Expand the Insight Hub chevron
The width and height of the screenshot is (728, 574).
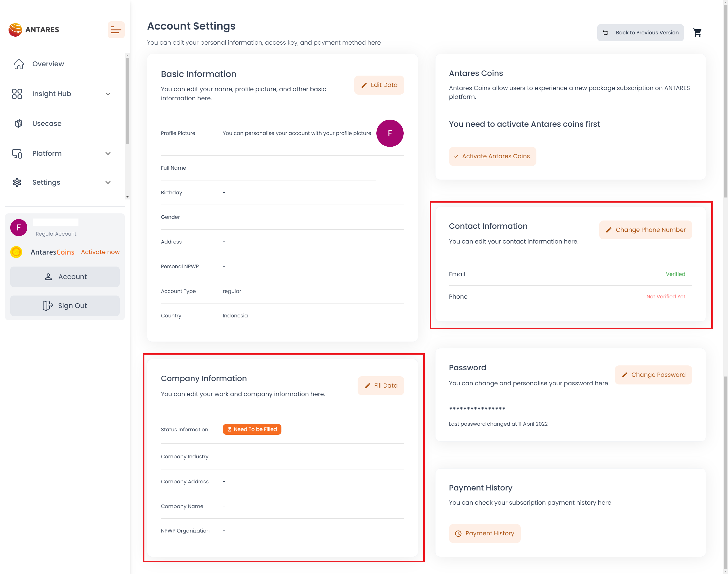point(108,94)
